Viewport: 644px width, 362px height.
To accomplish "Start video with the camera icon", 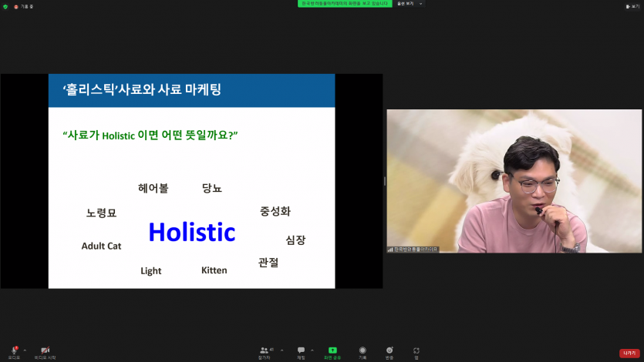I will tap(46, 350).
